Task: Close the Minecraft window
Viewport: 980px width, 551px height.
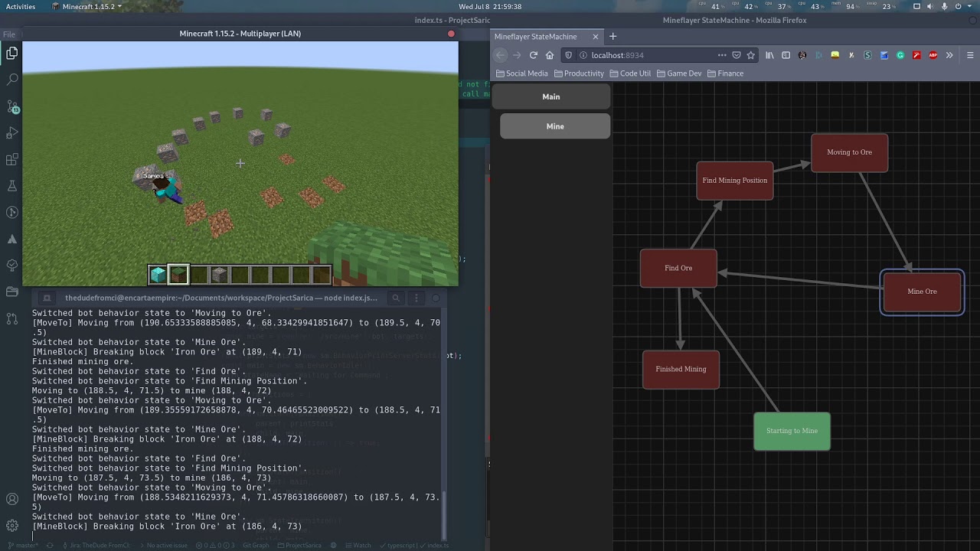Action: [x=451, y=34]
